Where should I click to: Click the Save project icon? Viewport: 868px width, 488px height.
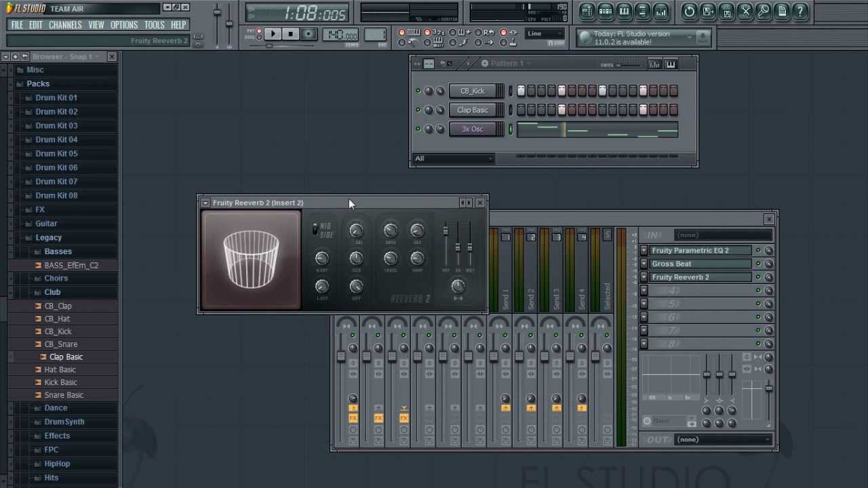click(x=708, y=11)
